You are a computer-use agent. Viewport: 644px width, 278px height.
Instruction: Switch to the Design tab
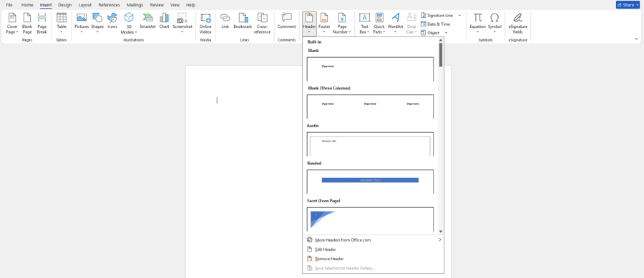click(64, 5)
